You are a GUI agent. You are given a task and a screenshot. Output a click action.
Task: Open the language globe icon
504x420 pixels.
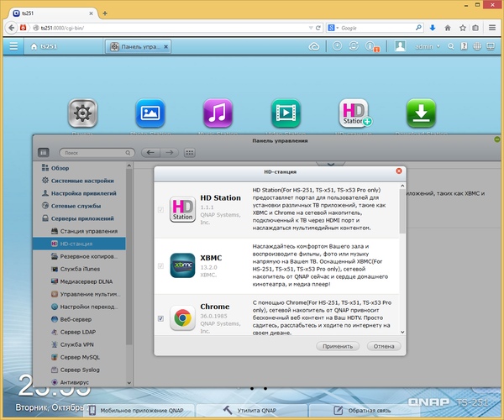click(x=477, y=46)
